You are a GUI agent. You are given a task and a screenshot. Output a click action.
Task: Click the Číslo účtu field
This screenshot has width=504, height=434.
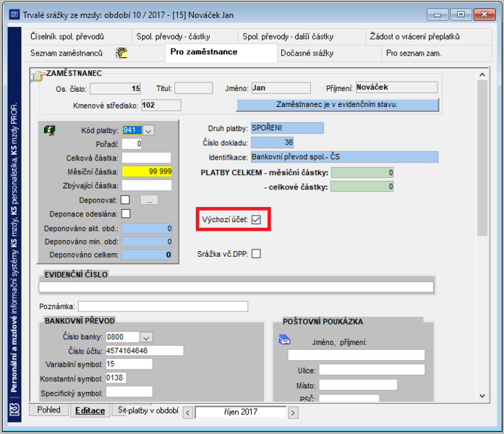[145, 350]
